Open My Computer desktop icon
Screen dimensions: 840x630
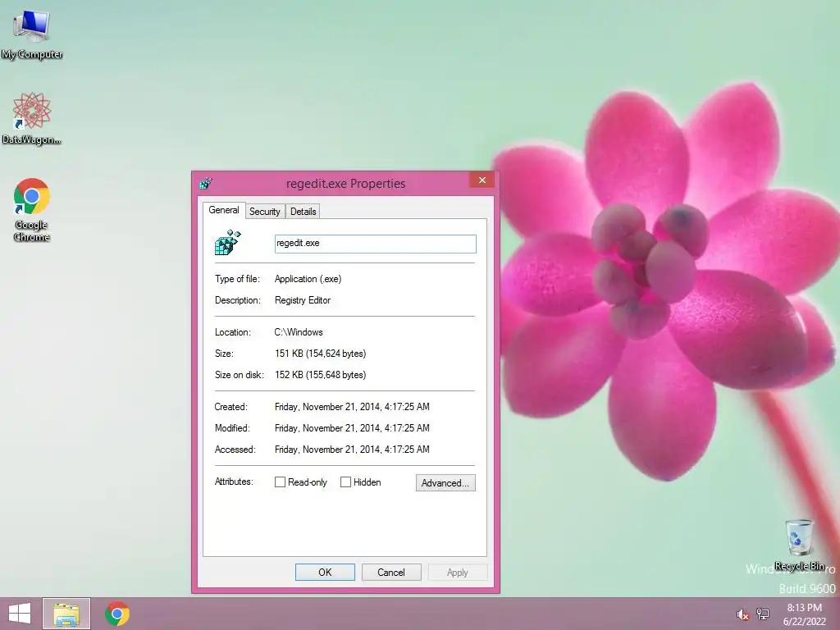tap(32, 33)
